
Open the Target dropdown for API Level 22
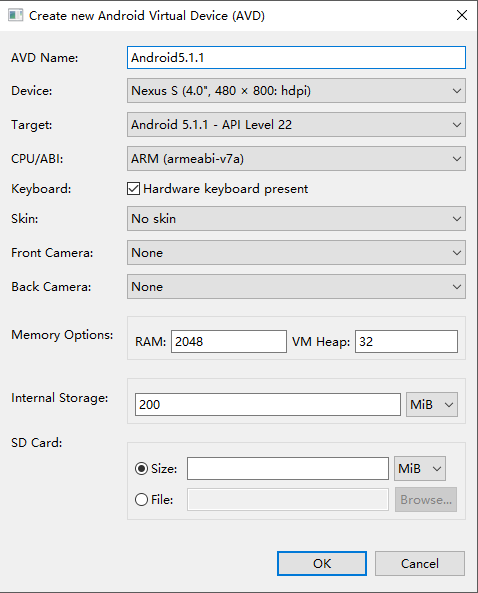[296, 125]
